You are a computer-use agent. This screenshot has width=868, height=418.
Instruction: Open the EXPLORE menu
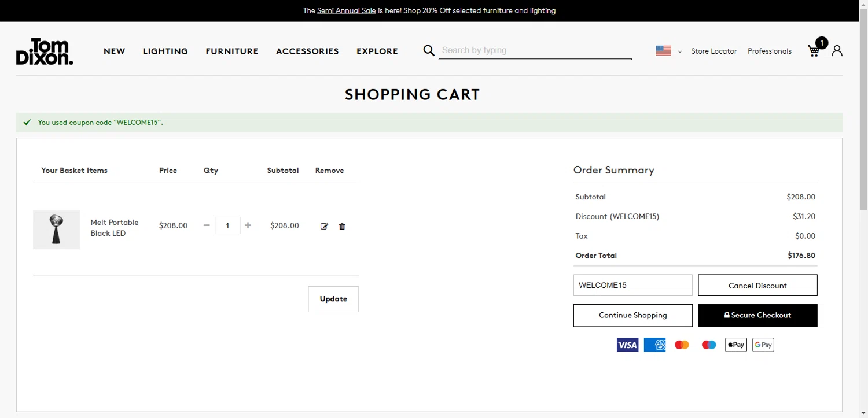[x=377, y=51]
